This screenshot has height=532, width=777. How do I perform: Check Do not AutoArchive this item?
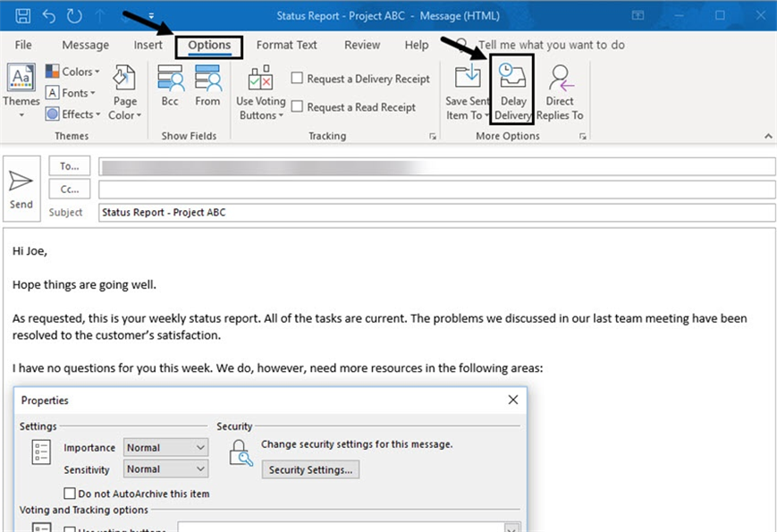70,494
